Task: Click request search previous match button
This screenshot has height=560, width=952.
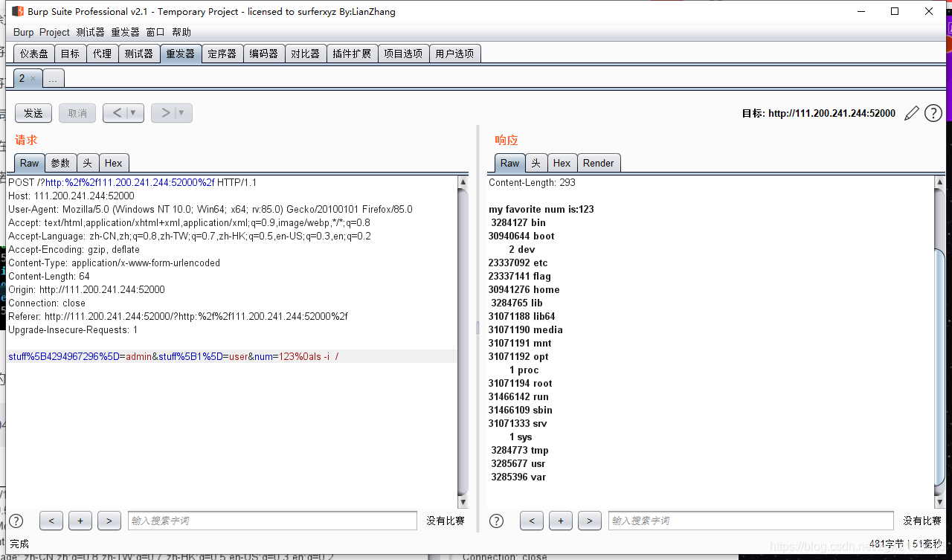Action: [51, 521]
